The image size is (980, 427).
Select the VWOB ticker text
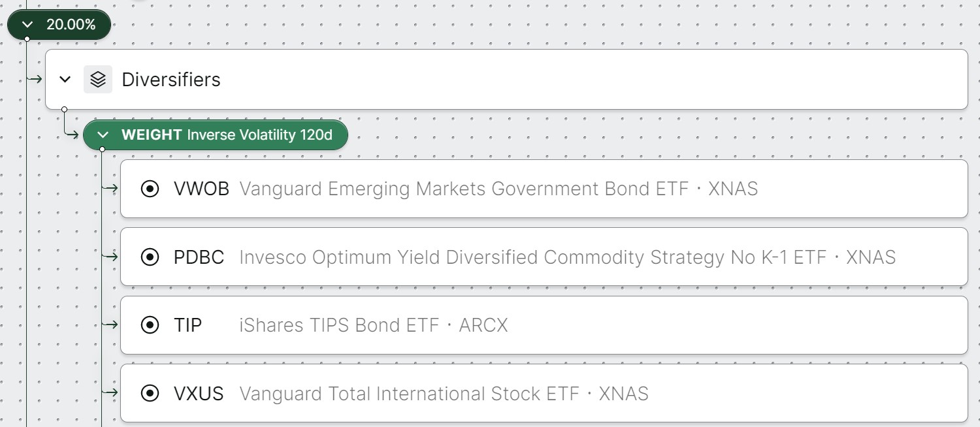pos(201,189)
